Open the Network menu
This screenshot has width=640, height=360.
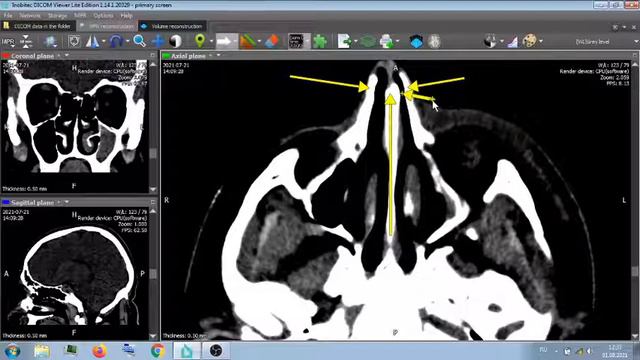click(x=30, y=16)
